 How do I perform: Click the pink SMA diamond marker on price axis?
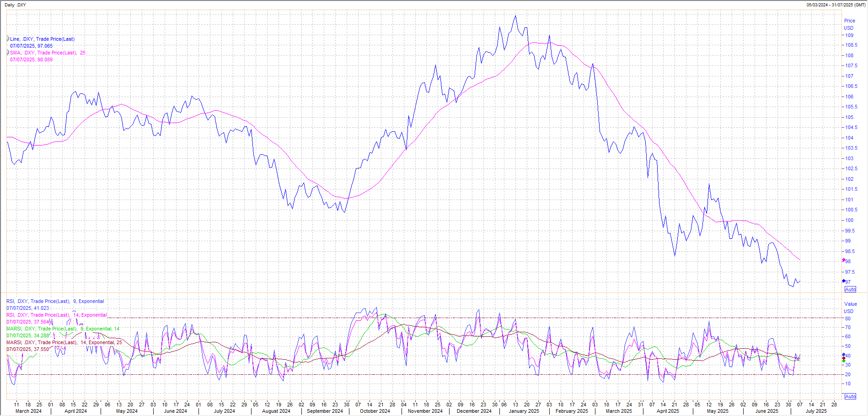point(844,260)
